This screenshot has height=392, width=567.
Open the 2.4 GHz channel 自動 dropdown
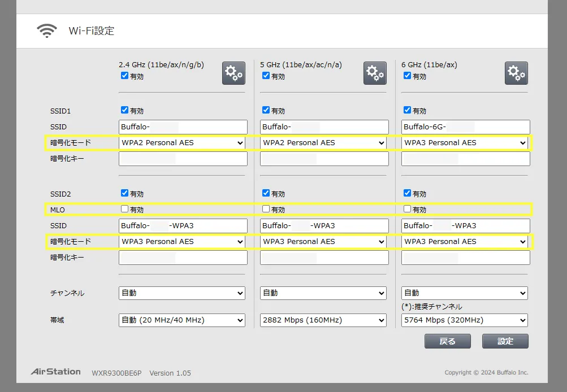(182, 293)
